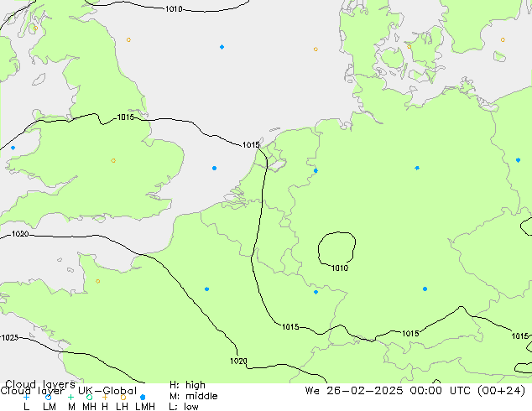Select the blue marker left of the 1020 isobar in France

(x=207, y=289)
